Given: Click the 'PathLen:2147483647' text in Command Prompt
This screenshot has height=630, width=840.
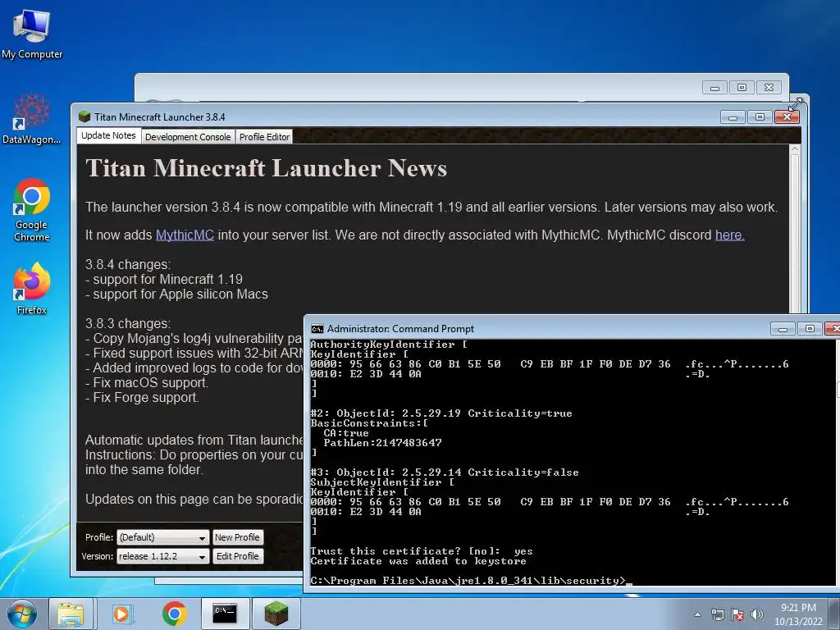Looking at the screenshot, I should (382, 442).
